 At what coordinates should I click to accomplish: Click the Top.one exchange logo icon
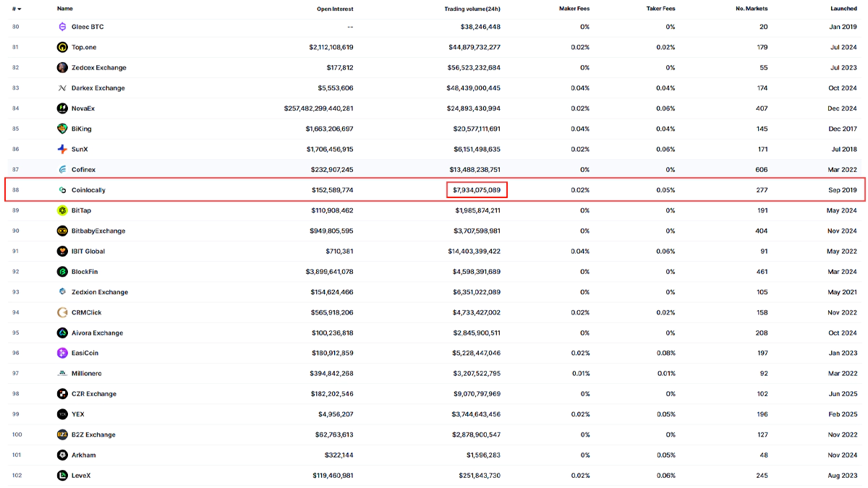(62, 47)
